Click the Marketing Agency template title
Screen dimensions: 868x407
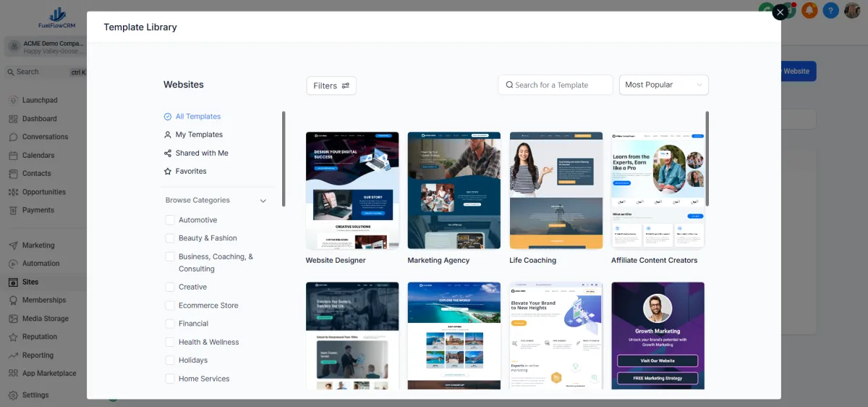click(x=438, y=261)
